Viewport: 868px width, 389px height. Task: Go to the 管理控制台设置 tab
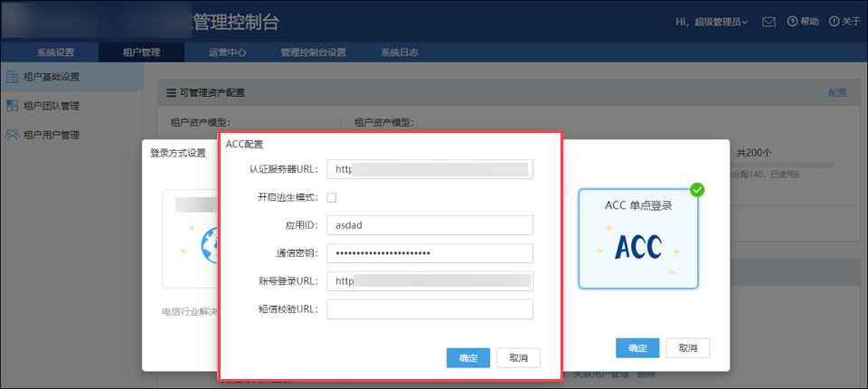pyautogui.click(x=314, y=52)
